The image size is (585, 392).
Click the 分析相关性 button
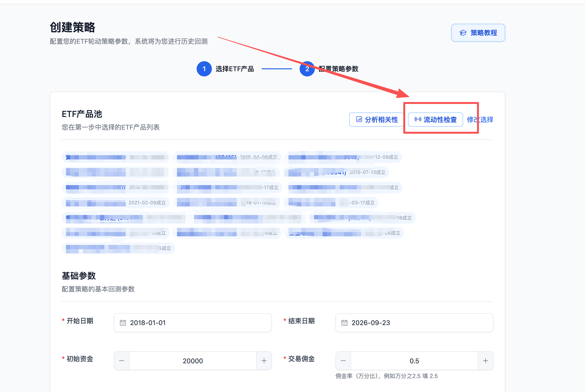376,120
